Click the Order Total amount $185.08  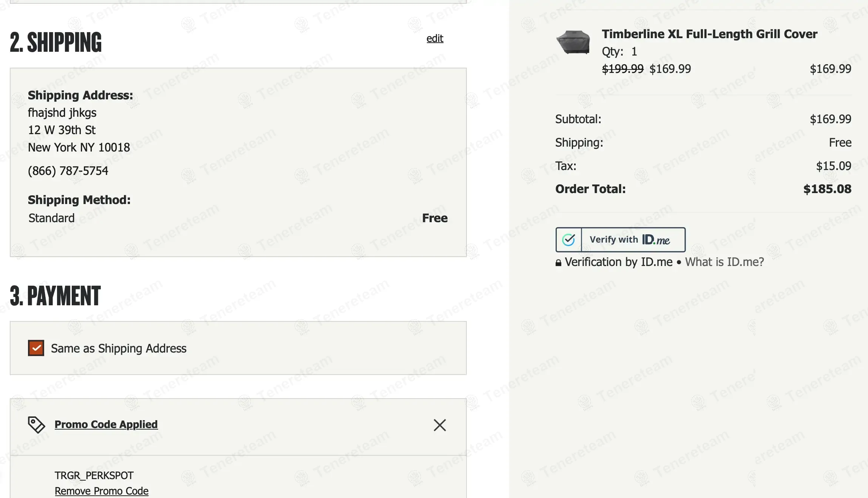tap(827, 189)
